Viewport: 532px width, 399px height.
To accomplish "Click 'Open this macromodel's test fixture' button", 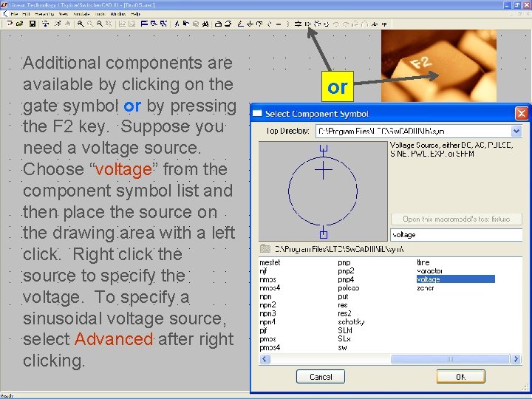I will point(457,219).
